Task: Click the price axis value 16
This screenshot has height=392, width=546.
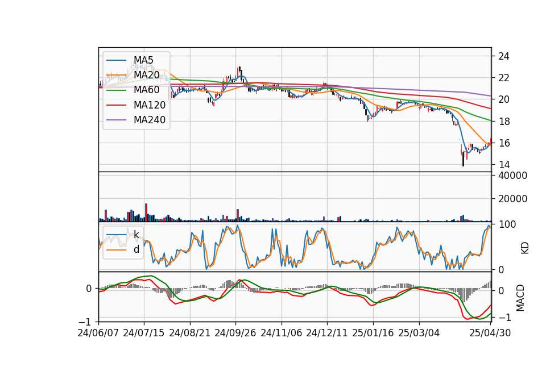Action: point(504,143)
